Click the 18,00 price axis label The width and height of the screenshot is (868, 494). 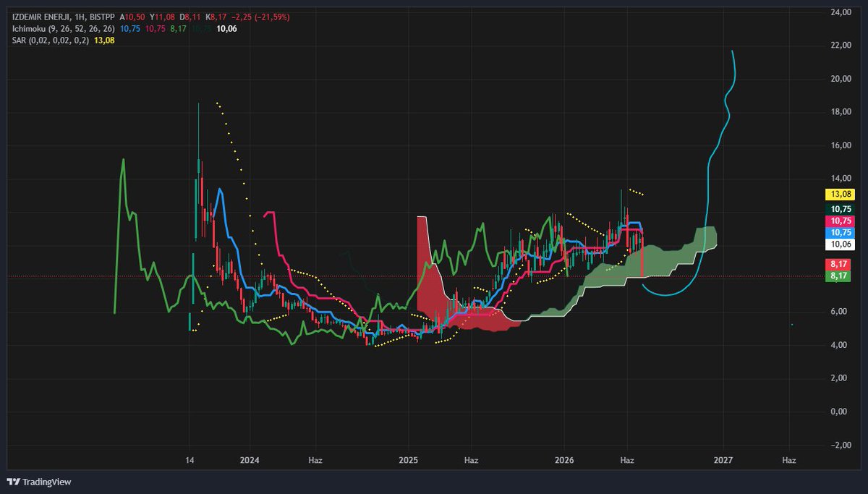(840, 112)
